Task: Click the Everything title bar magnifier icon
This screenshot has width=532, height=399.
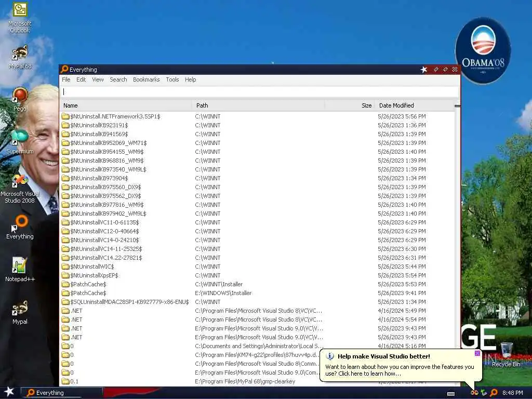Action: tap(64, 69)
